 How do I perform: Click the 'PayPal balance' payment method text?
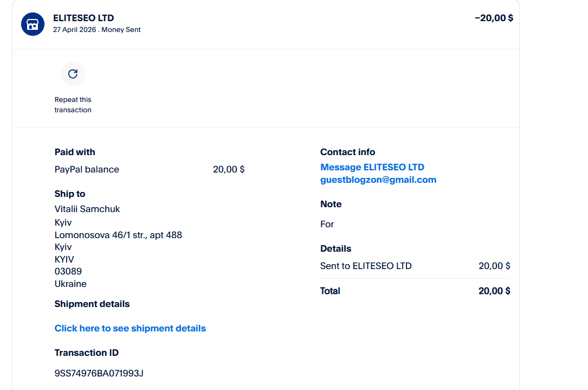[87, 169]
